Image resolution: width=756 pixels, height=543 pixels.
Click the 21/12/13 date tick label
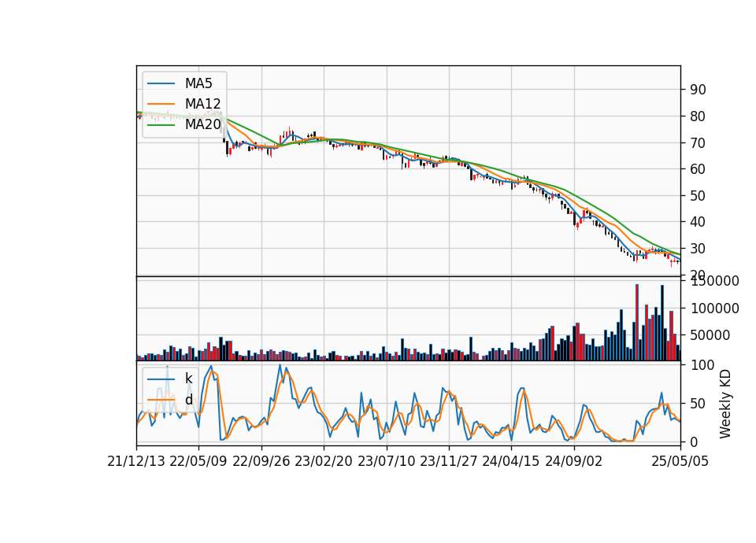point(136,461)
